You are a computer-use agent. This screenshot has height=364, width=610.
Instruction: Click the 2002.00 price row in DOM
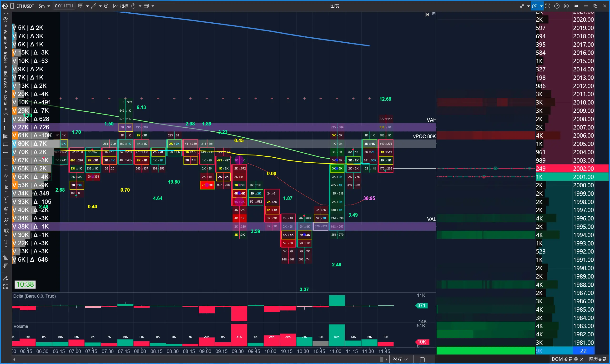pos(583,169)
